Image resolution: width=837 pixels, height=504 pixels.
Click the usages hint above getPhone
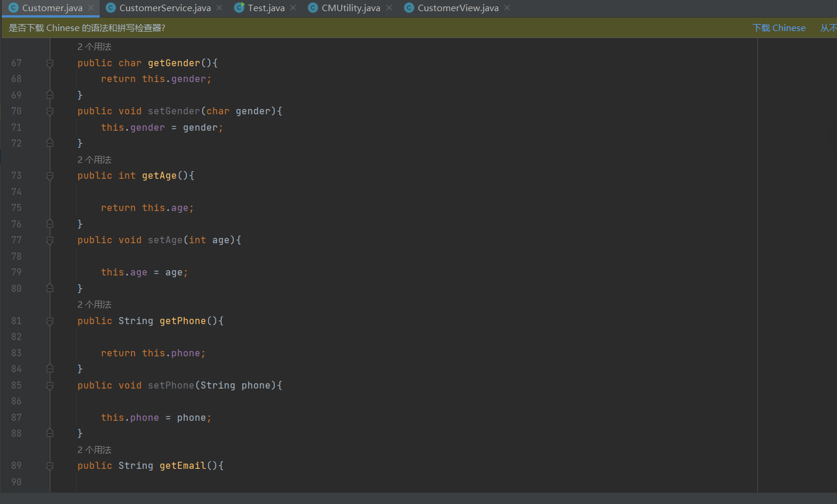point(94,305)
